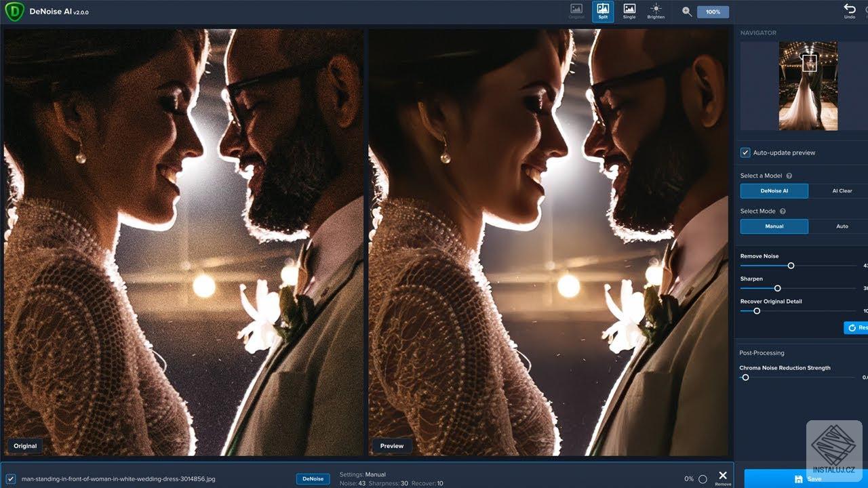Screen dimensions: 868x488
Task: Choose the DeNoise AI model
Action: 774,191
